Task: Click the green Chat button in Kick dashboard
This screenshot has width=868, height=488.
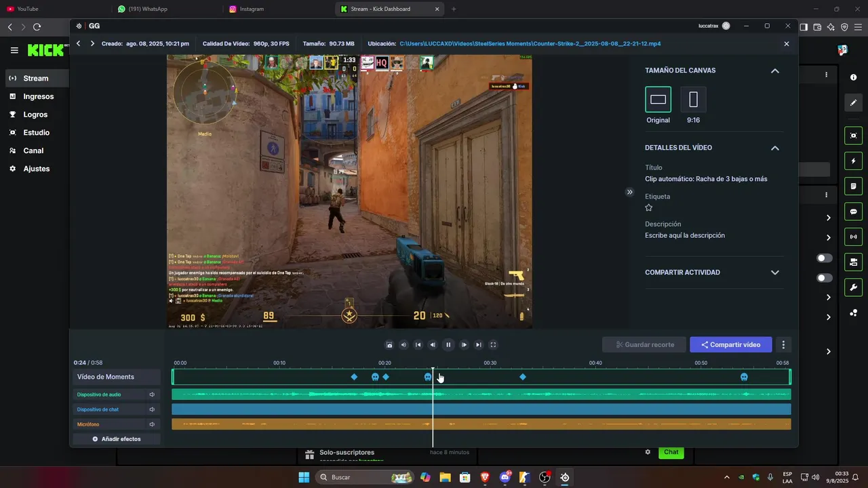Action: (671, 452)
